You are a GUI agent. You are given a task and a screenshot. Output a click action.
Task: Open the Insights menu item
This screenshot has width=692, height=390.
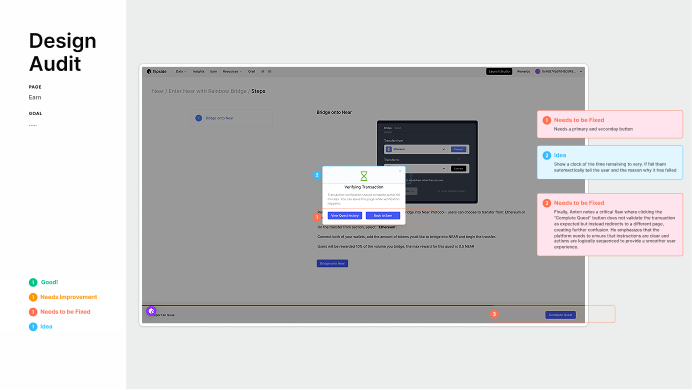[x=199, y=71]
